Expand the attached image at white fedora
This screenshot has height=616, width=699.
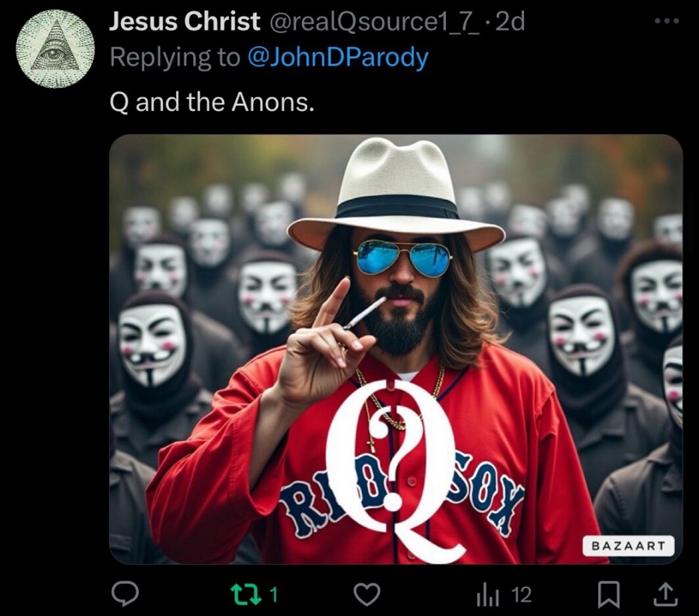coord(395,190)
